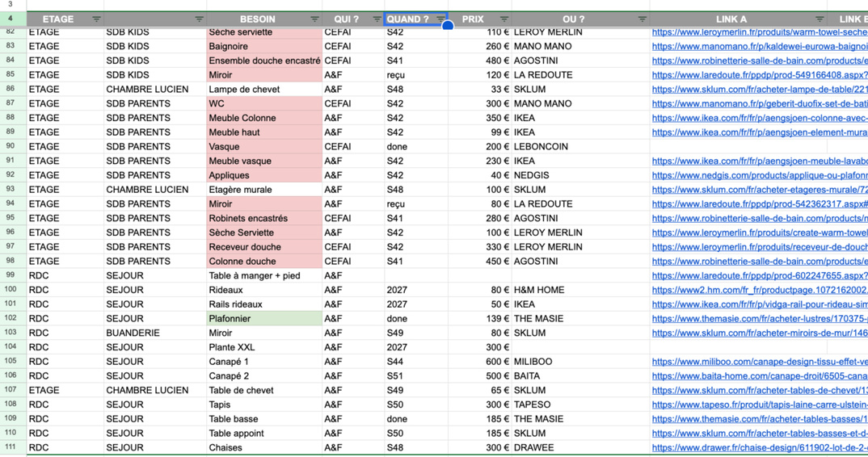Select the green Plafonnier cell
868x457 pixels.
[x=264, y=319]
